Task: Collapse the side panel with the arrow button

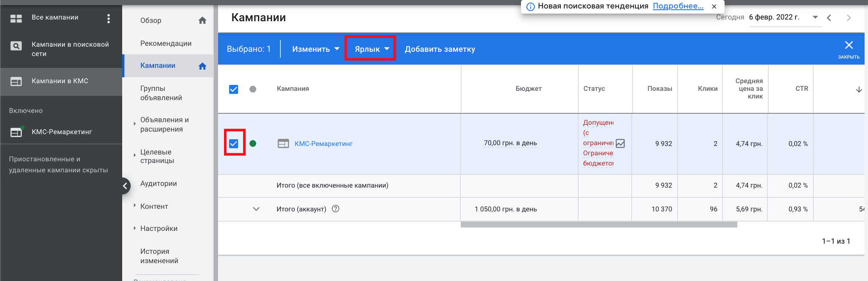Action: point(125,185)
